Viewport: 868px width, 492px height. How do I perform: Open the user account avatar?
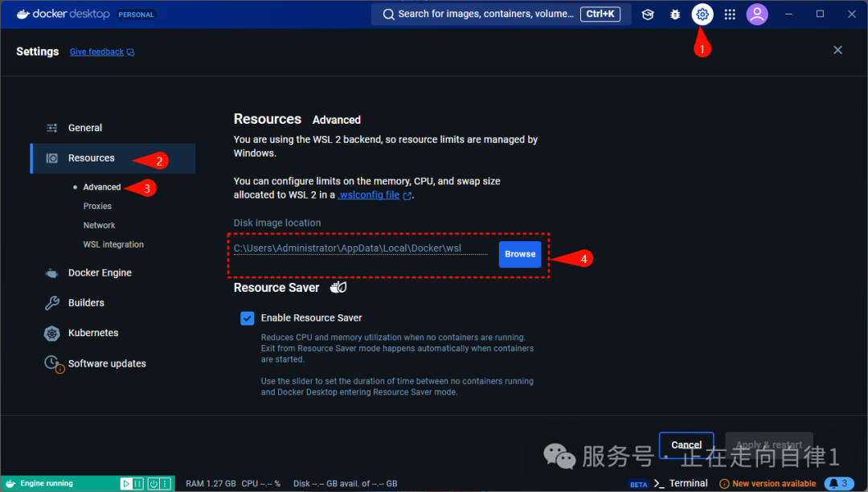[x=757, y=14]
